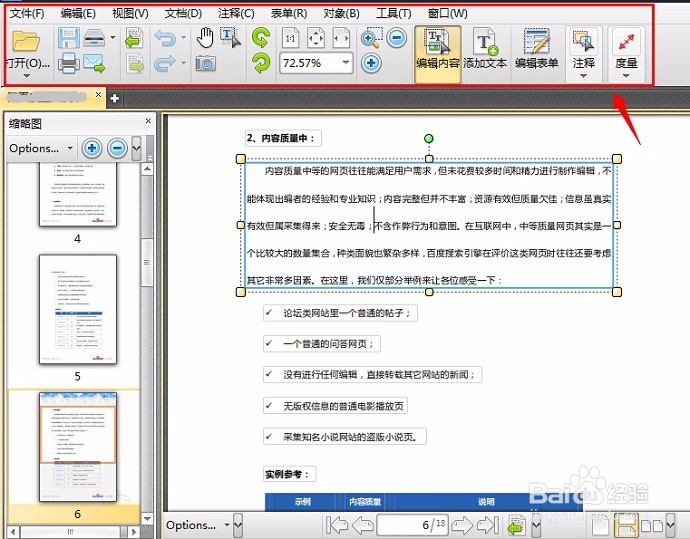690x539 pixels.
Task: Open the 表单(R) menu
Action: pos(289,14)
